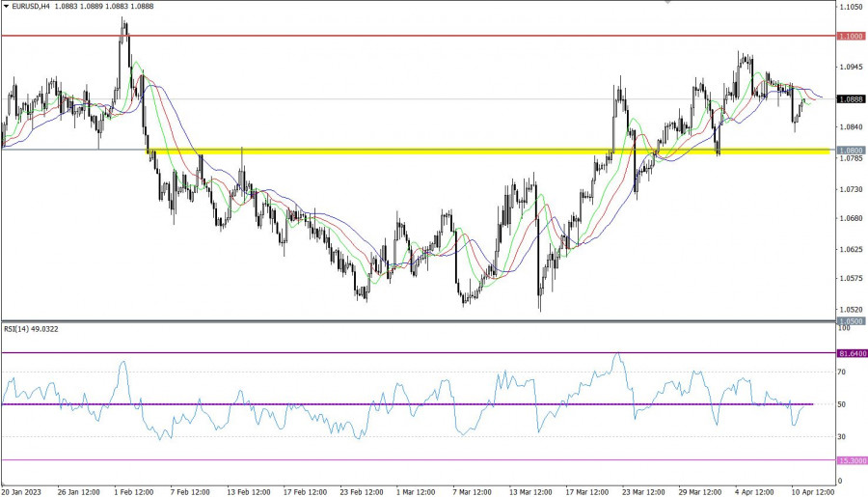Click the 13 Feb 12:00 time label
Image resolution: width=868 pixels, height=497 pixels.
247,489
